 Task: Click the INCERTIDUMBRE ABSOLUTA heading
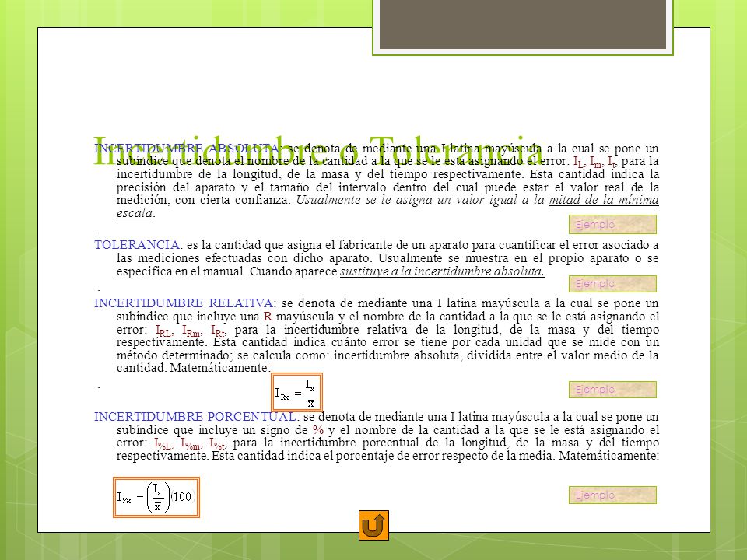click(188, 148)
